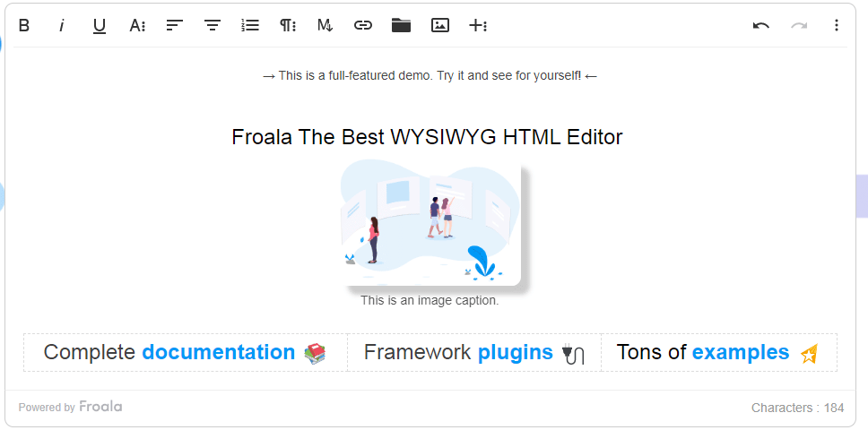Open the documentation link

click(x=219, y=352)
